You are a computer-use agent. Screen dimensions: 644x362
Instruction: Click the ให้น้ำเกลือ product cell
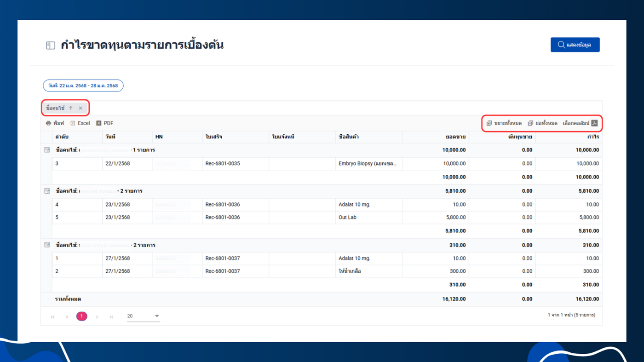[x=369, y=271]
